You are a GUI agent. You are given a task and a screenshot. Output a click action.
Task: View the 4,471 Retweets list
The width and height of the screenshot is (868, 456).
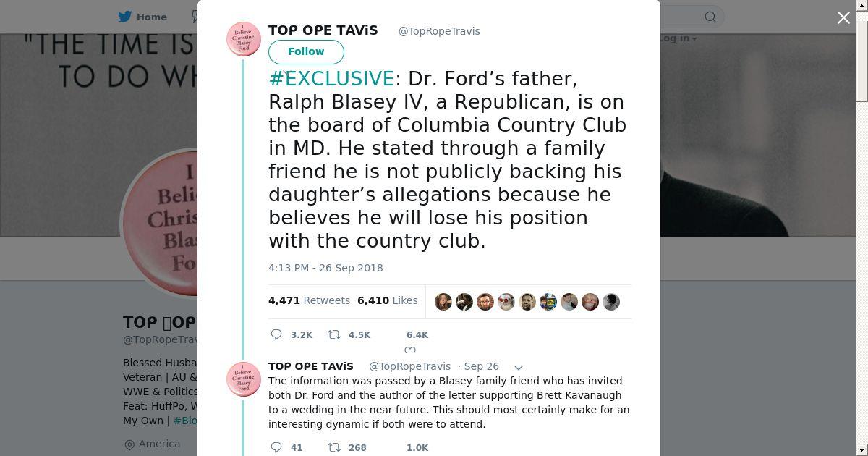[309, 300]
